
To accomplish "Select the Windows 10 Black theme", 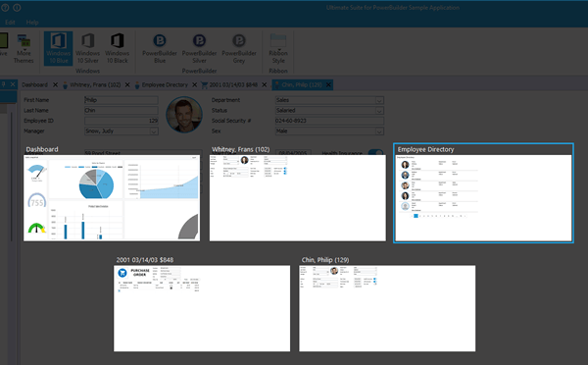I will coord(117,49).
